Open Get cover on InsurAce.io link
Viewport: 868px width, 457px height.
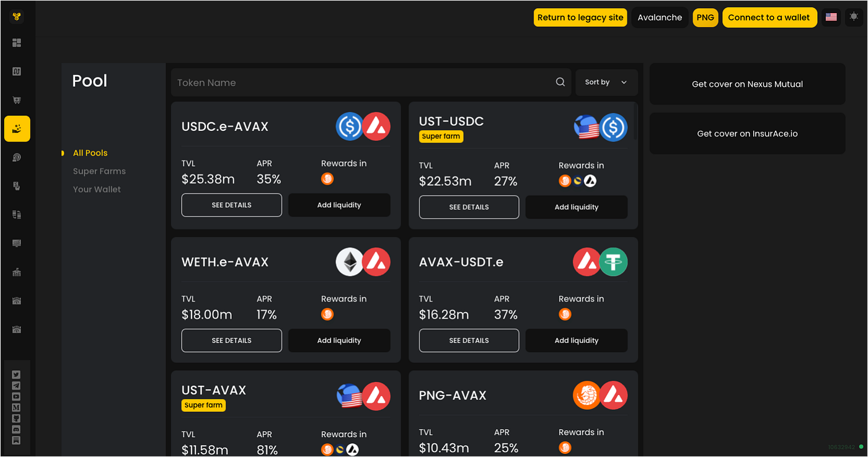[x=748, y=133]
